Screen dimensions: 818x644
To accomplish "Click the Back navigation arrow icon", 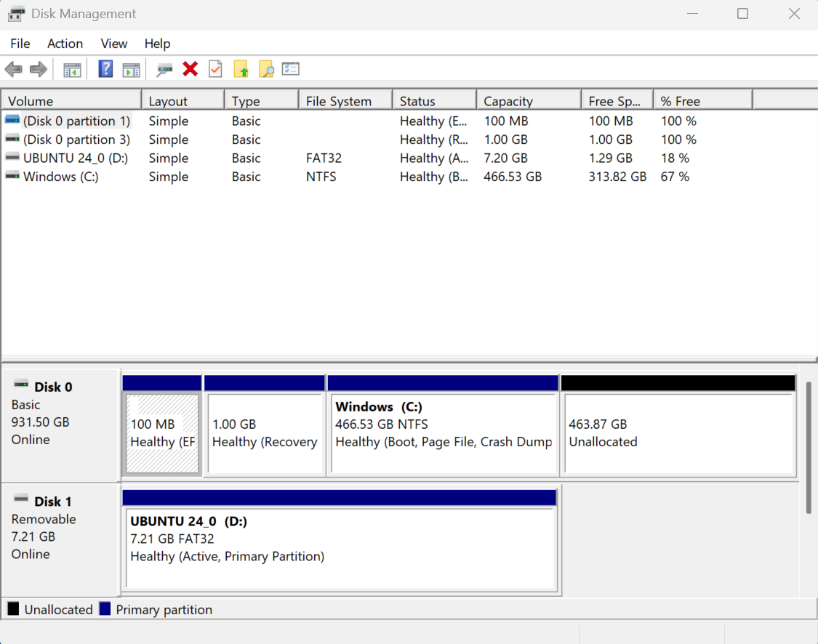I will 12,68.
